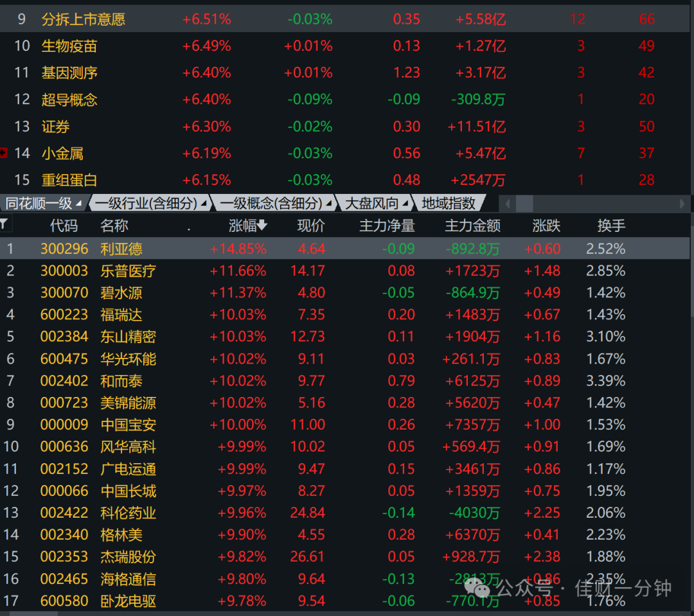Open the 大盘风向 dropdown arrow
The width and height of the screenshot is (694, 616).
pyautogui.click(x=405, y=204)
